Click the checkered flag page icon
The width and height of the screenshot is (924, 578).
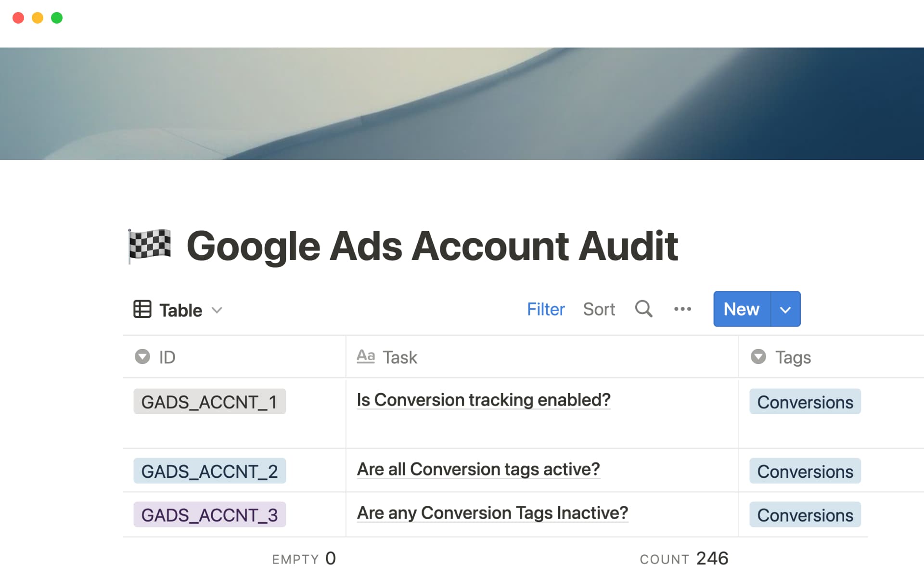tap(149, 246)
